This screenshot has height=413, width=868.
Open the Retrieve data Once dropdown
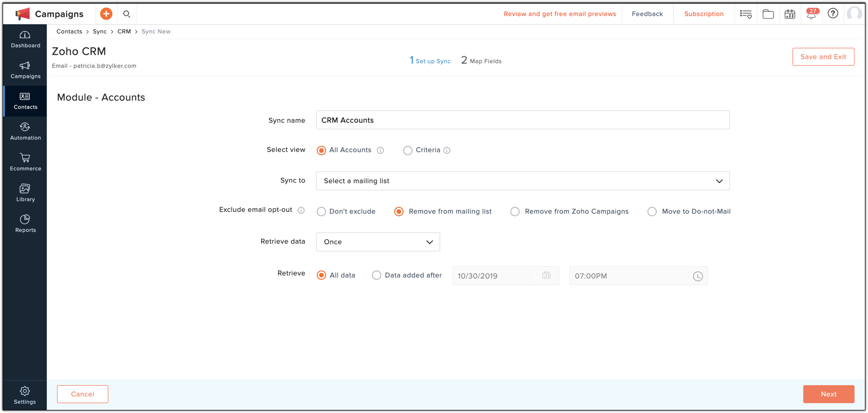(378, 242)
